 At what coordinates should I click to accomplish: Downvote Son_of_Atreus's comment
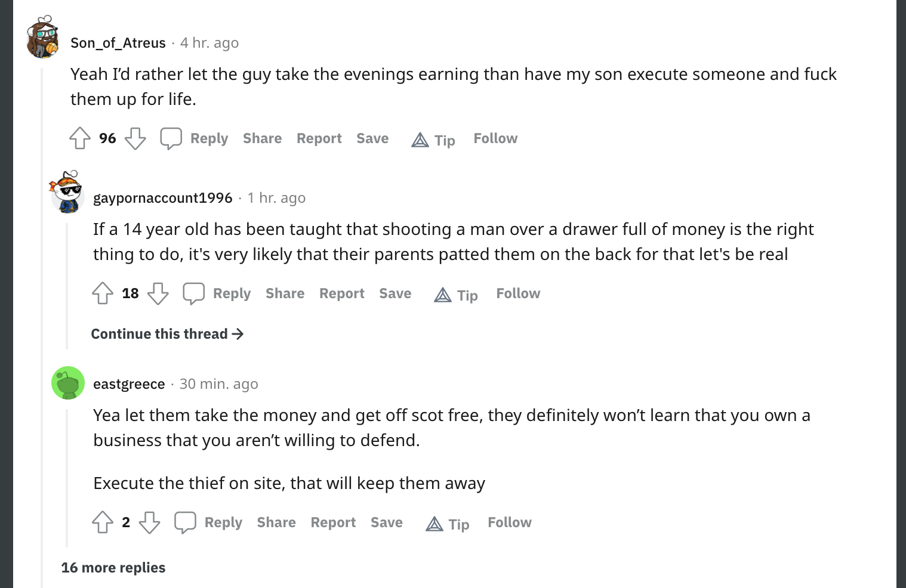135,138
